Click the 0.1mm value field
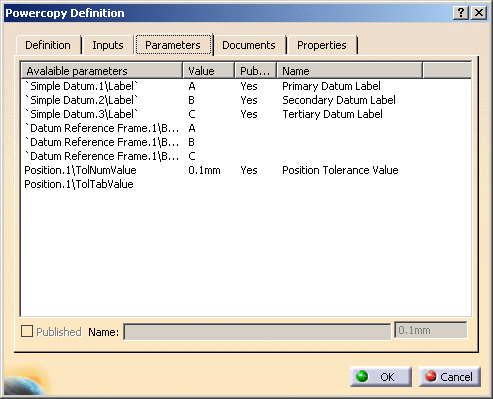 tap(431, 330)
